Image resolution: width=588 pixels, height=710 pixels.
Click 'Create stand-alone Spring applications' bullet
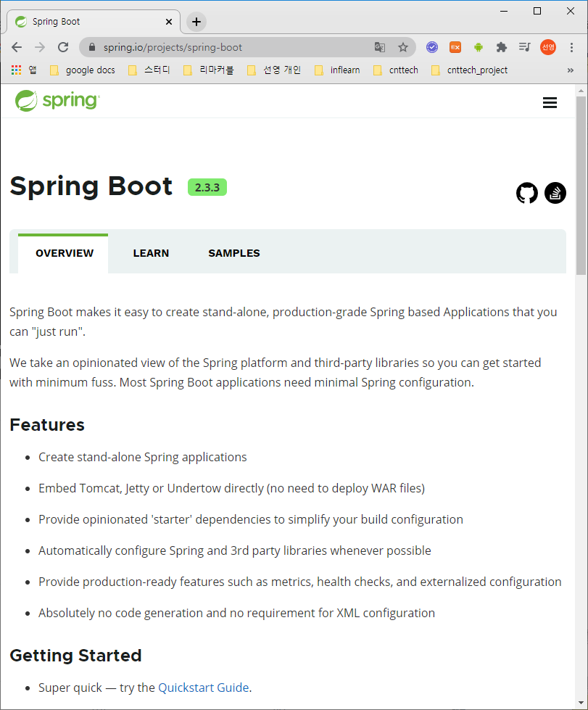click(143, 458)
